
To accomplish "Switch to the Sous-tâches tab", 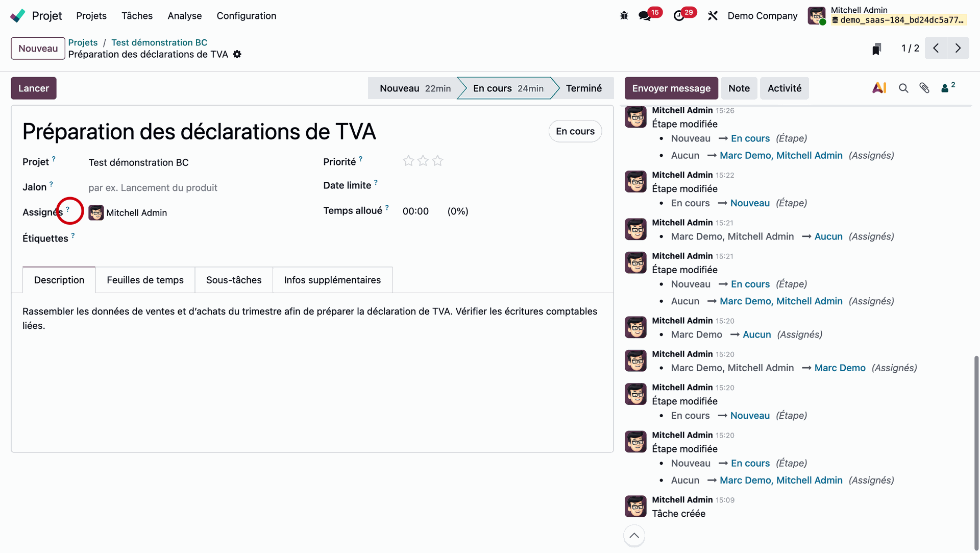I will (234, 280).
